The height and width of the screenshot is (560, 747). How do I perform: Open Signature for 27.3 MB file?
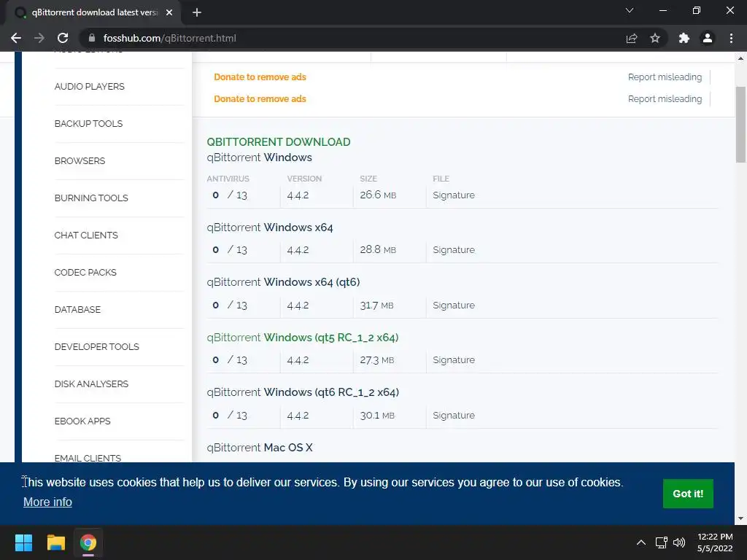[x=454, y=360]
